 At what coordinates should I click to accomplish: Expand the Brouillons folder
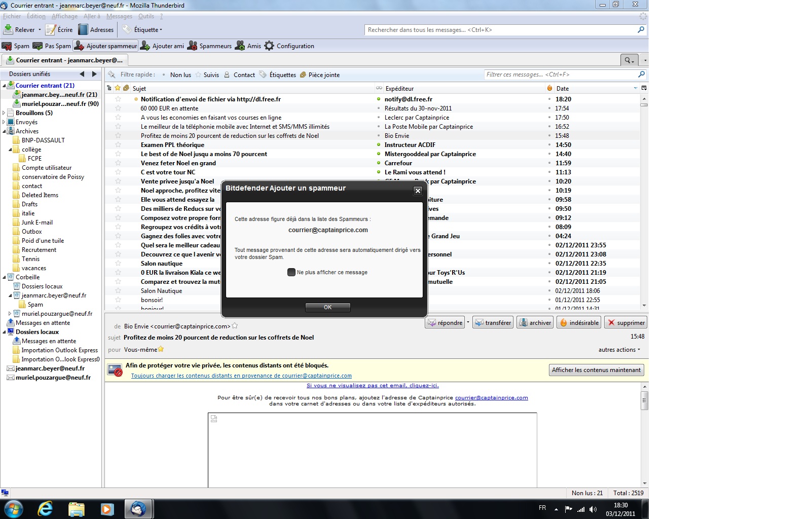[4, 113]
